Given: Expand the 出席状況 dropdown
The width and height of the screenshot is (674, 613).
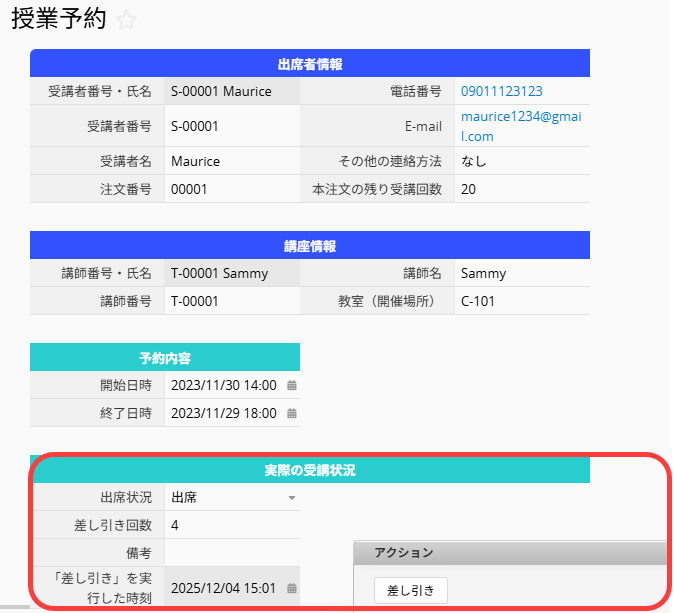Looking at the screenshot, I should tap(292, 497).
